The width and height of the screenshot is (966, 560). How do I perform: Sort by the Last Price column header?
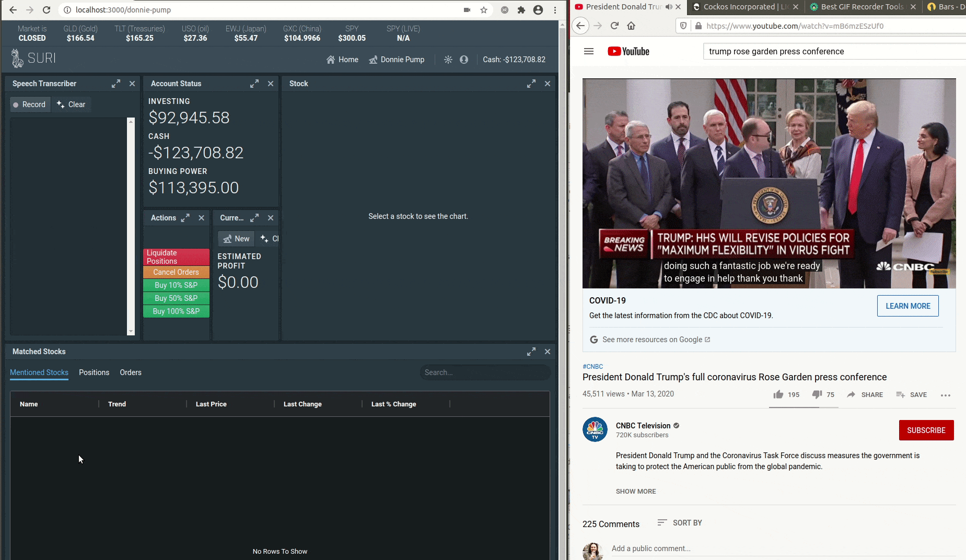pyautogui.click(x=211, y=404)
